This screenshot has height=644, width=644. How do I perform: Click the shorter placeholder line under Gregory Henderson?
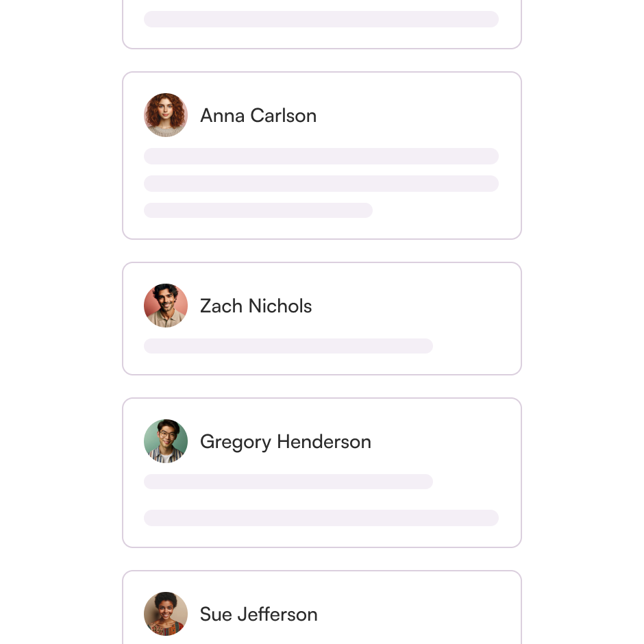[288, 482]
